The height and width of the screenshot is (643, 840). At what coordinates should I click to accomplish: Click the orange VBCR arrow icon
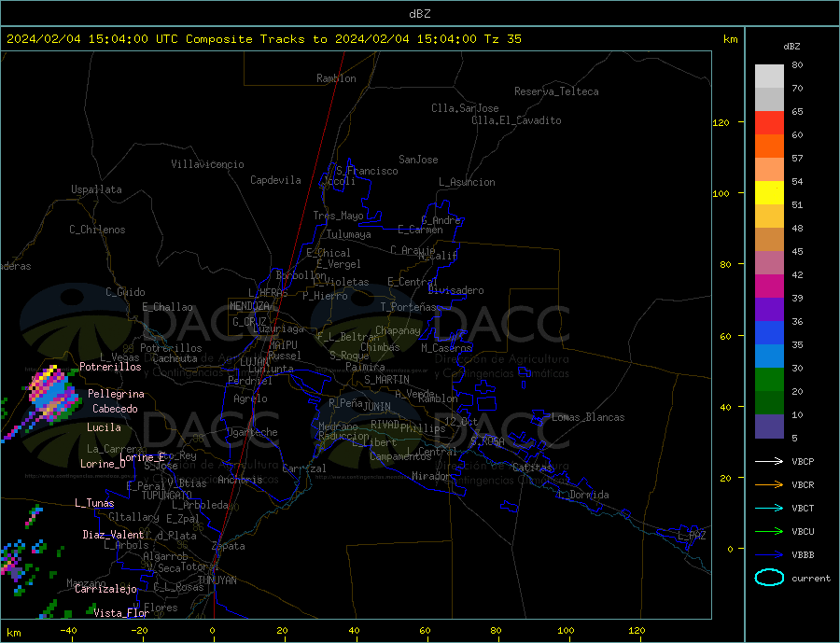click(x=769, y=485)
